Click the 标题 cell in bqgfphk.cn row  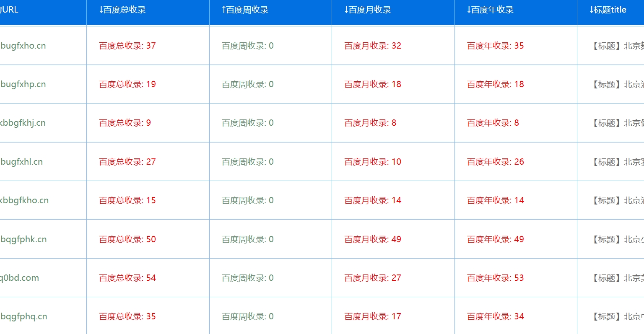(617, 239)
